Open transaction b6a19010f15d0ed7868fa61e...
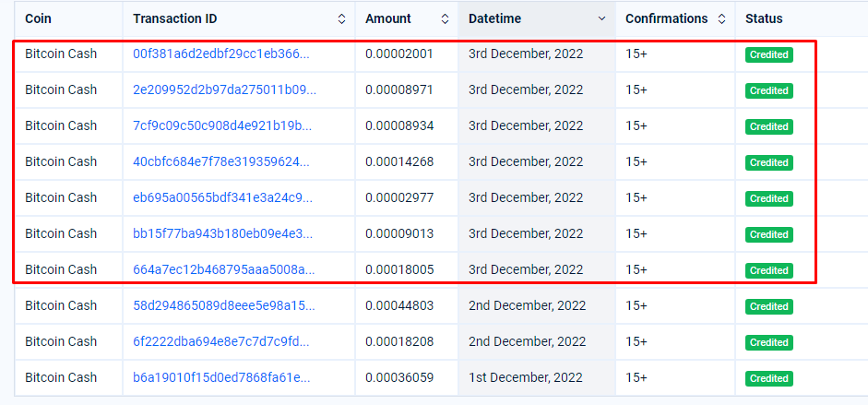 [221, 377]
